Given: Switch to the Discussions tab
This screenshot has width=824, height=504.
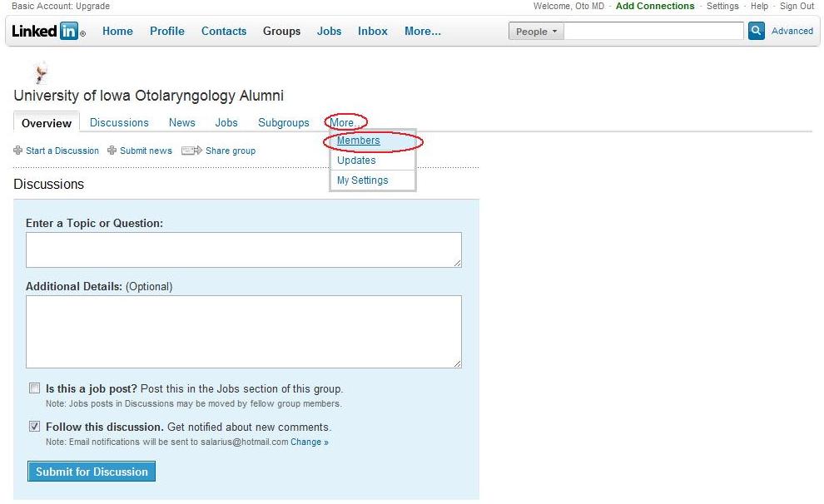Looking at the screenshot, I should [x=119, y=122].
